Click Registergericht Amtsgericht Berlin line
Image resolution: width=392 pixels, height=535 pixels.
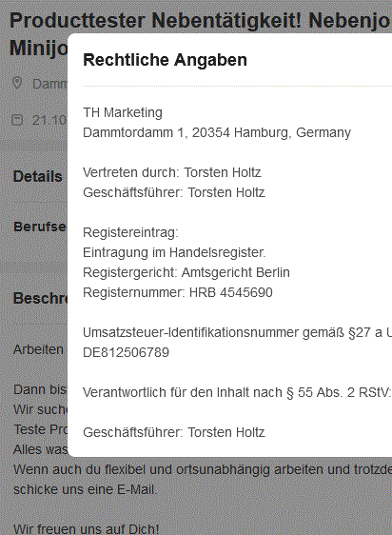(186, 272)
